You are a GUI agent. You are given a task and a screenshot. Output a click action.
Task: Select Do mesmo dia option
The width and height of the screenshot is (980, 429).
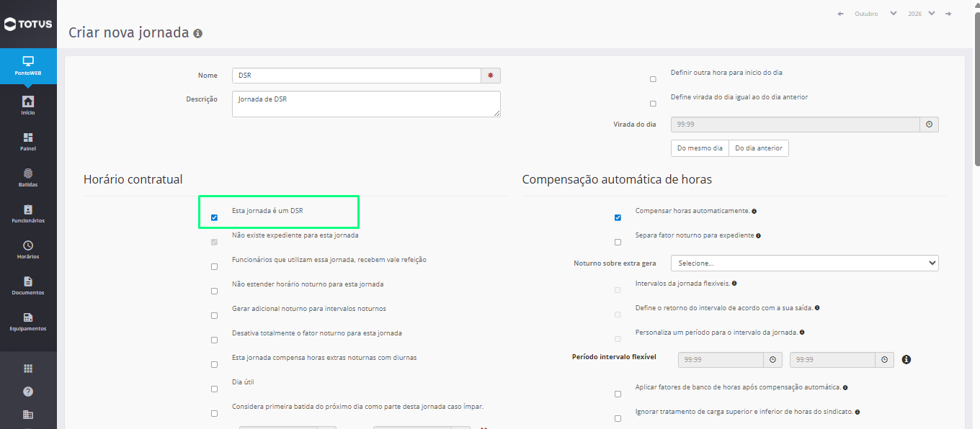pyautogui.click(x=700, y=148)
